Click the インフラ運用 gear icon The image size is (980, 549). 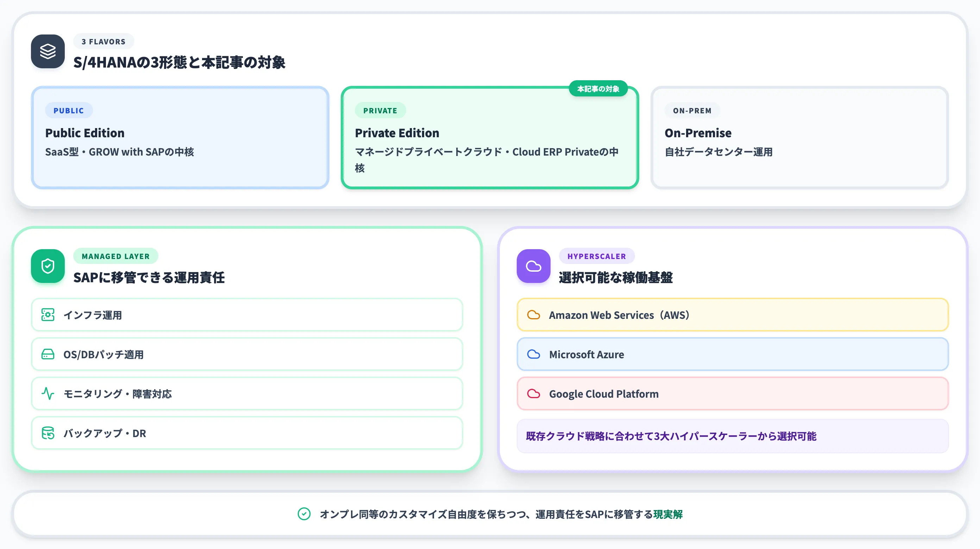coord(48,315)
